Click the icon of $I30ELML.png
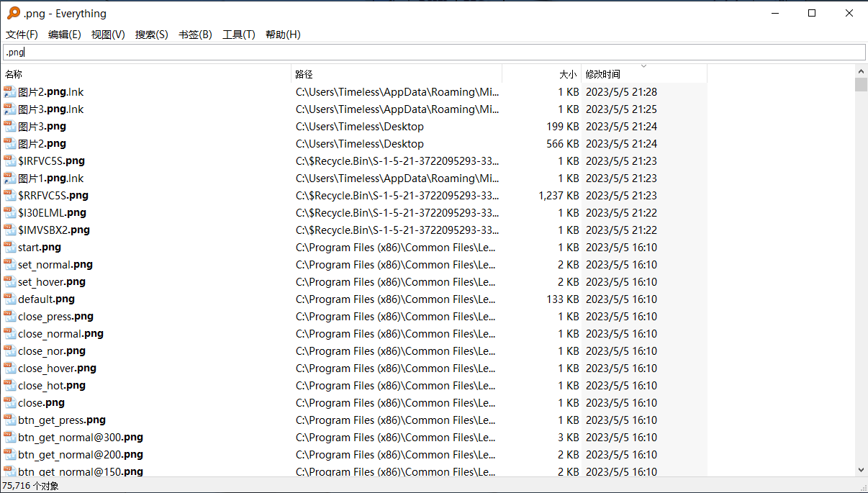 [9, 212]
